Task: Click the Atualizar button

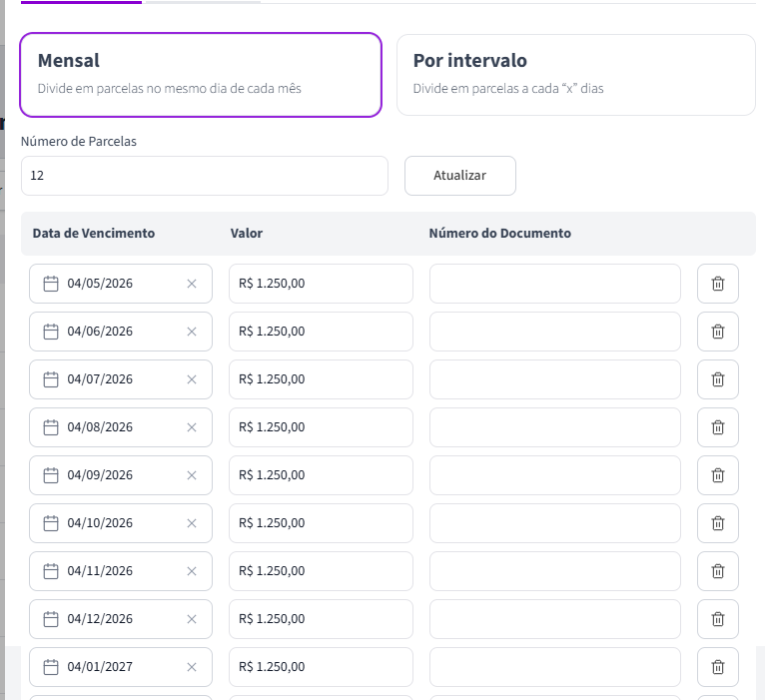Action: tap(460, 176)
